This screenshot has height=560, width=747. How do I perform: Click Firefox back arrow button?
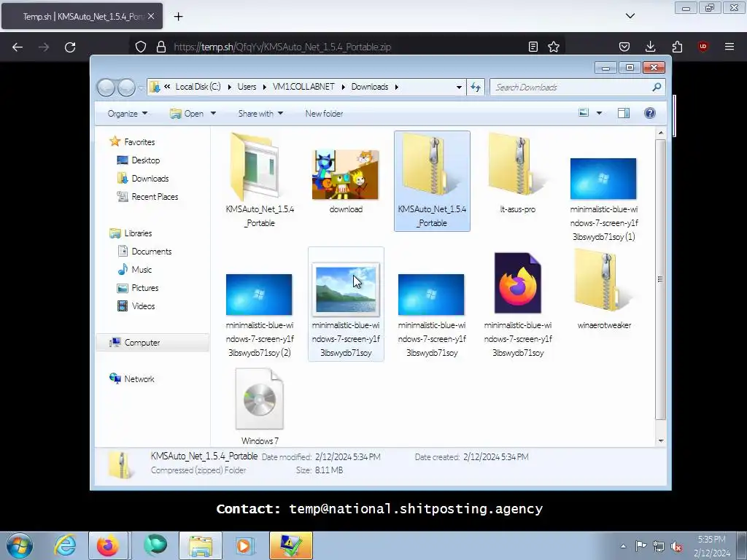[x=18, y=47]
